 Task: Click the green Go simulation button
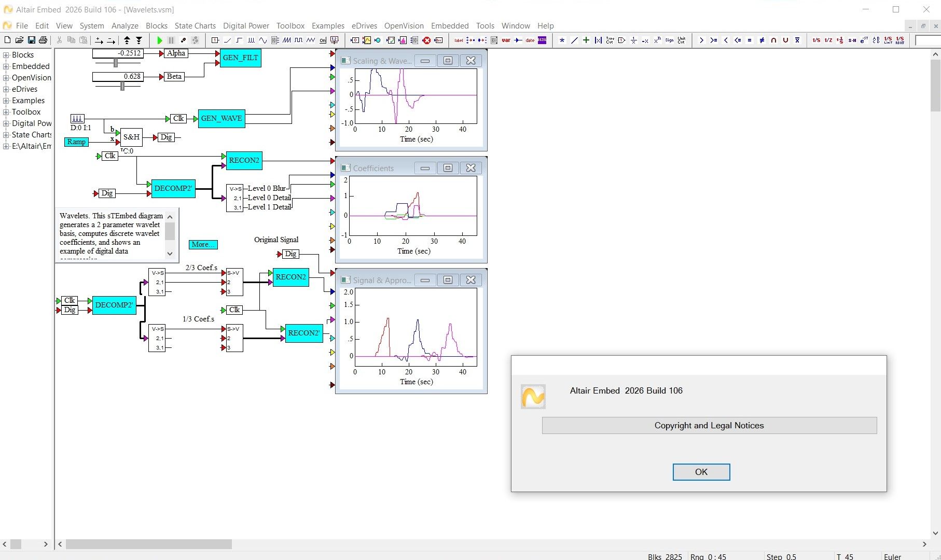coord(159,40)
